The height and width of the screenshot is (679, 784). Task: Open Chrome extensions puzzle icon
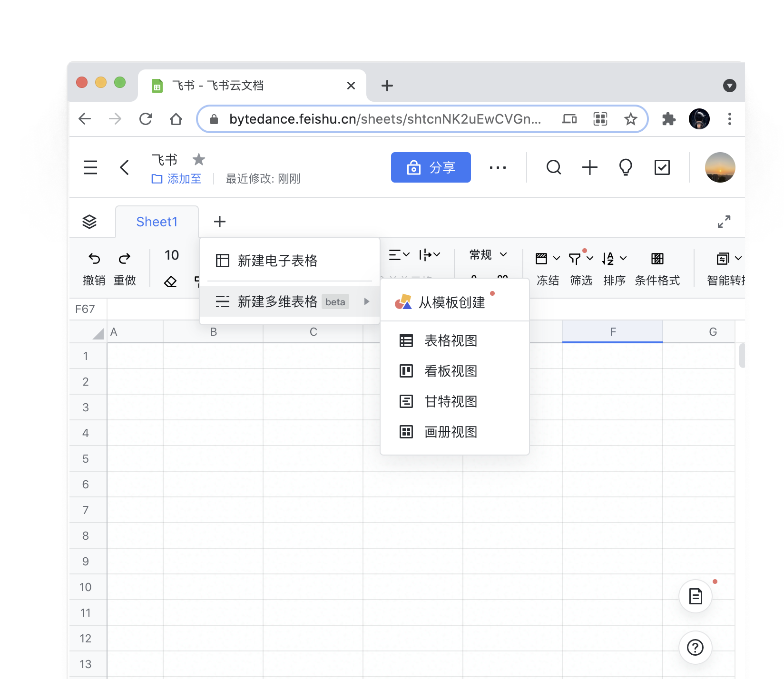pyautogui.click(x=669, y=119)
